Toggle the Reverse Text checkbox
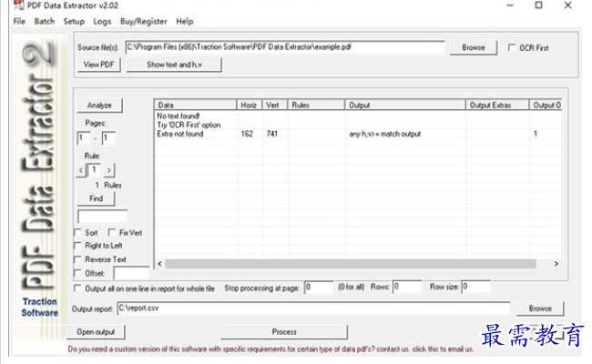592x364 pixels. (77, 259)
